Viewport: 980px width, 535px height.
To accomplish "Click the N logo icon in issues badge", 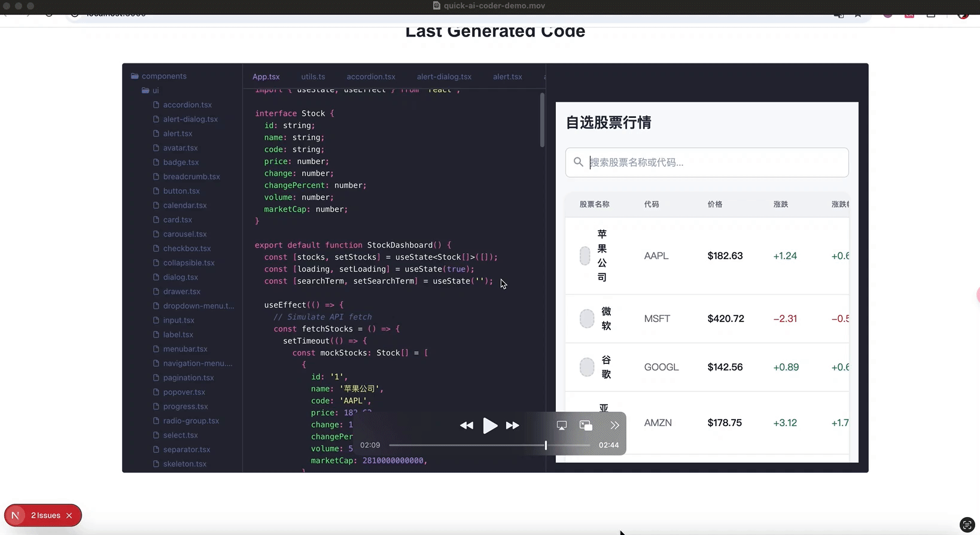I will click(x=16, y=515).
